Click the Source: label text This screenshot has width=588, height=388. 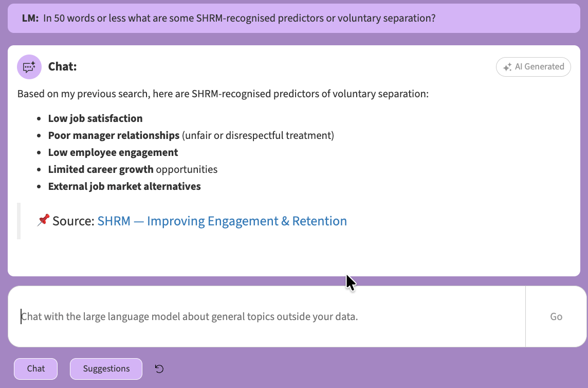[73, 221]
